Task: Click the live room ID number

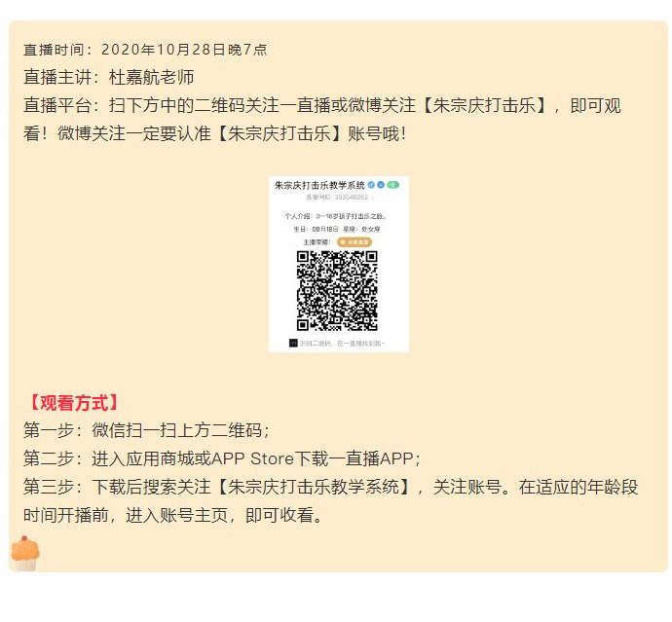Action: pyautogui.click(x=351, y=197)
